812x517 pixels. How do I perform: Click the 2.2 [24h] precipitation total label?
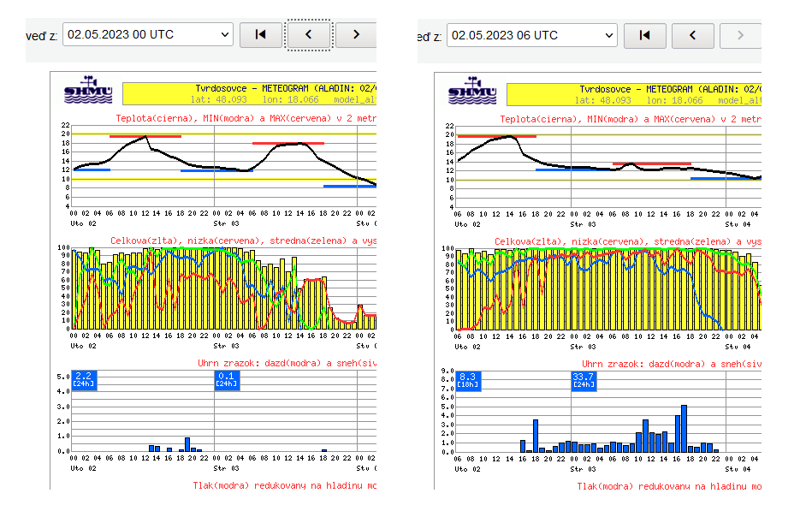coord(84,380)
